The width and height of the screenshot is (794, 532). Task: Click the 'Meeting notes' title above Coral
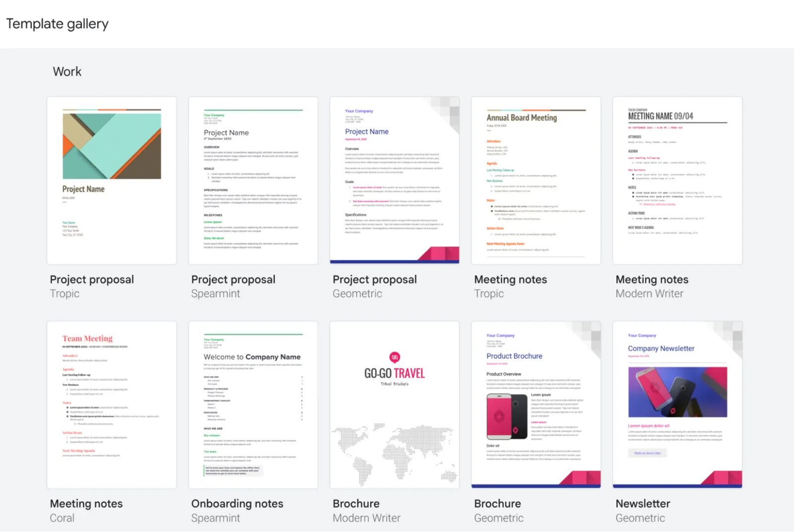[x=86, y=504]
